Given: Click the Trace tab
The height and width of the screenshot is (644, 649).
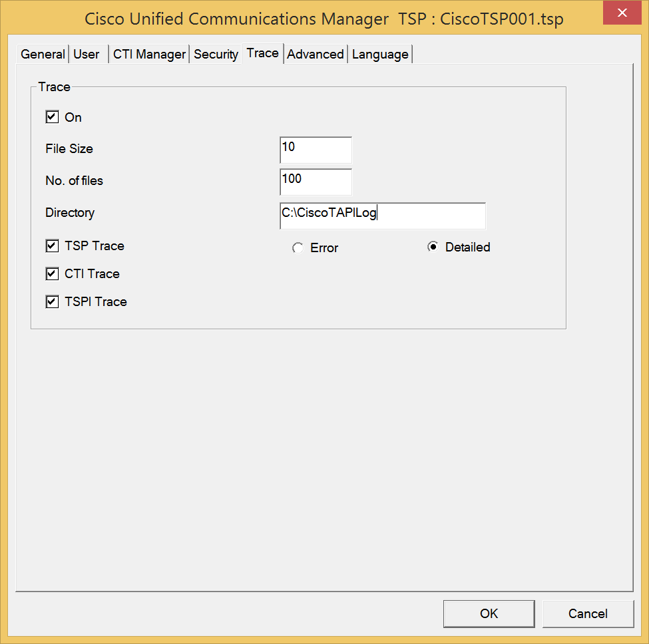Looking at the screenshot, I should pyautogui.click(x=262, y=53).
